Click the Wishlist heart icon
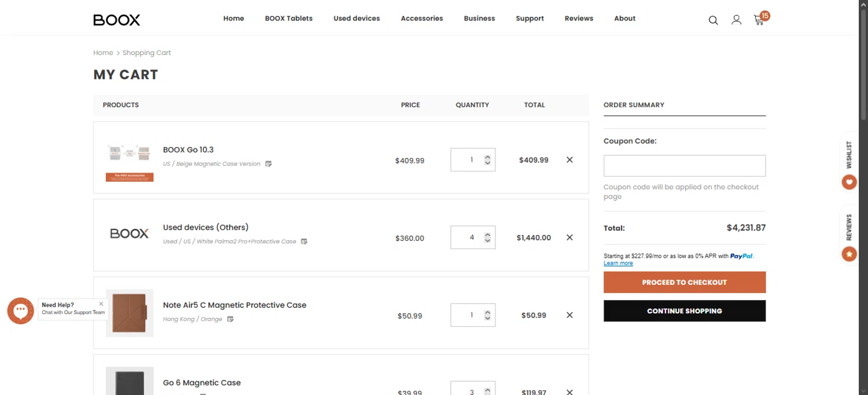The width and height of the screenshot is (868, 395). coord(849,182)
